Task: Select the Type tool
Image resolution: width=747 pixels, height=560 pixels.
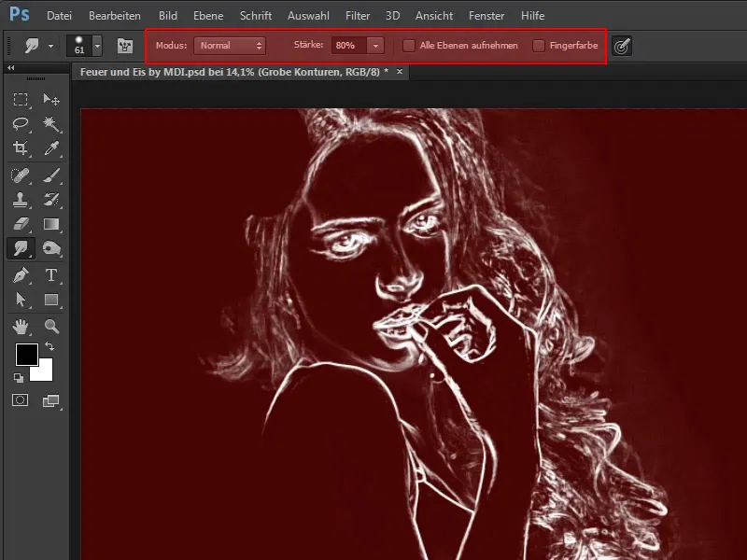Action: 51,275
